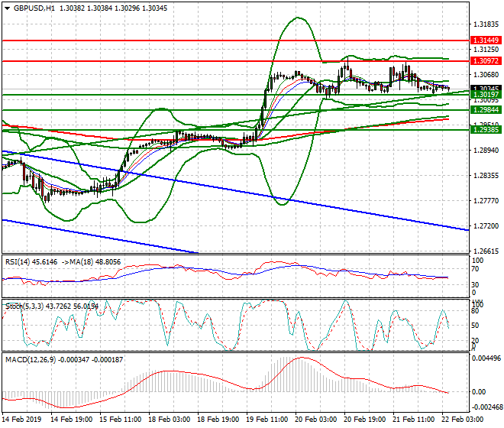The width and height of the screenshot is (504, 428).
Task: Click the 22 Feb 03:00 time axis label
Action: (462, 420)
